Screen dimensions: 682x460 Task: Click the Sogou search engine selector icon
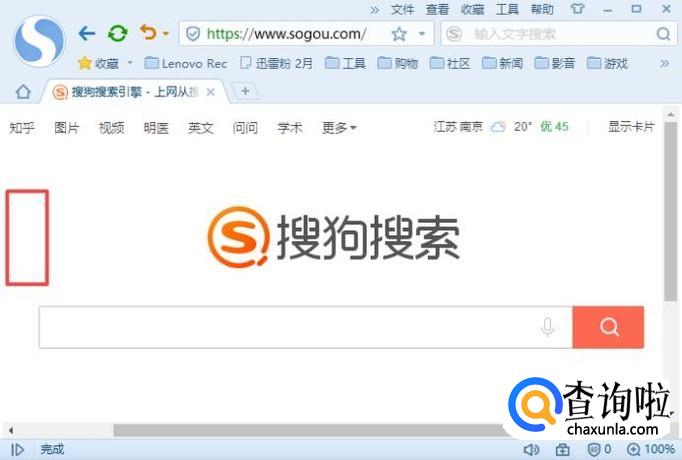[x=454, y=33]
